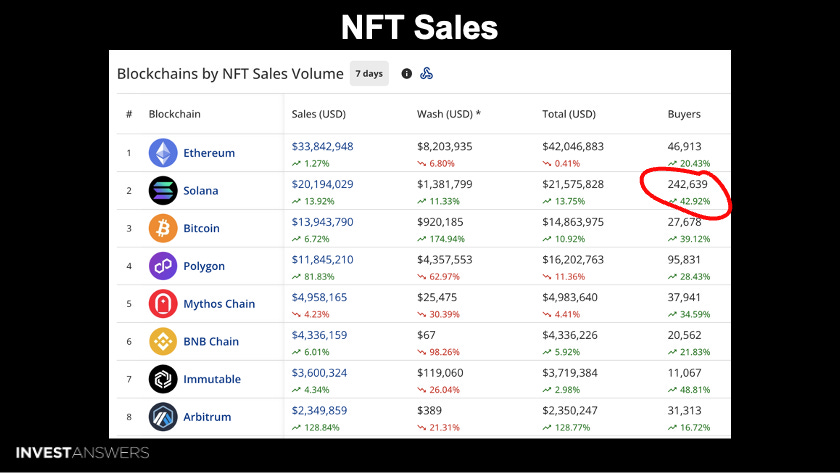
Task: Click the Polygon blockchain logo icon
Action: pos(163,266)
